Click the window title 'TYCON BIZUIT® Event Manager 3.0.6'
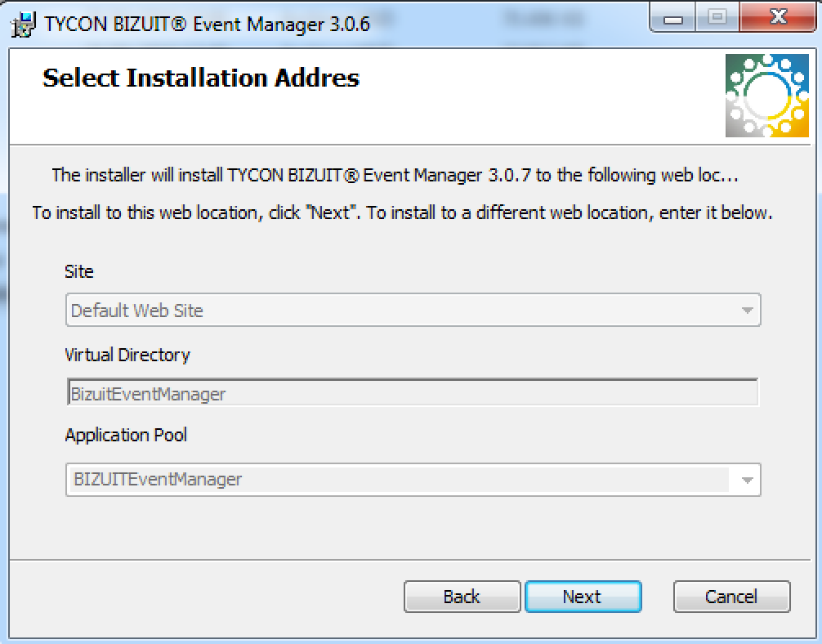Image resolution: width=822 pixels, height=644 pixels. pos(207,25)
